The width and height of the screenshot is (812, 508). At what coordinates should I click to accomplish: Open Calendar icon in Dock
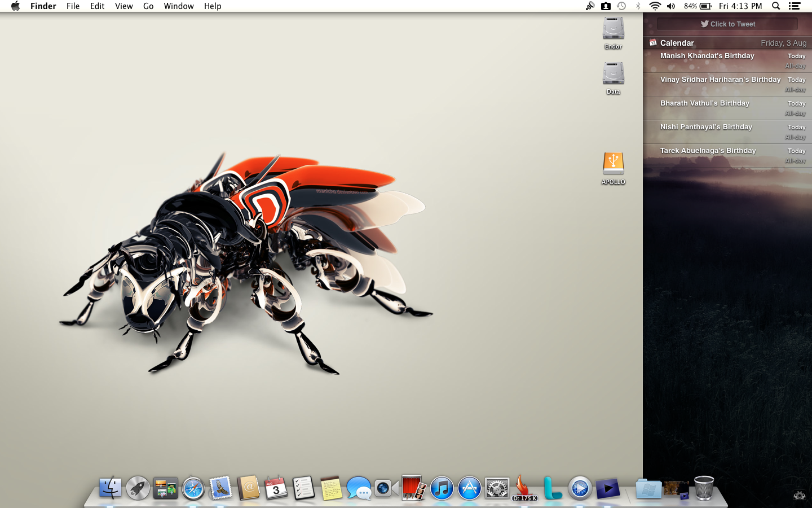click(x=276, y=488)
